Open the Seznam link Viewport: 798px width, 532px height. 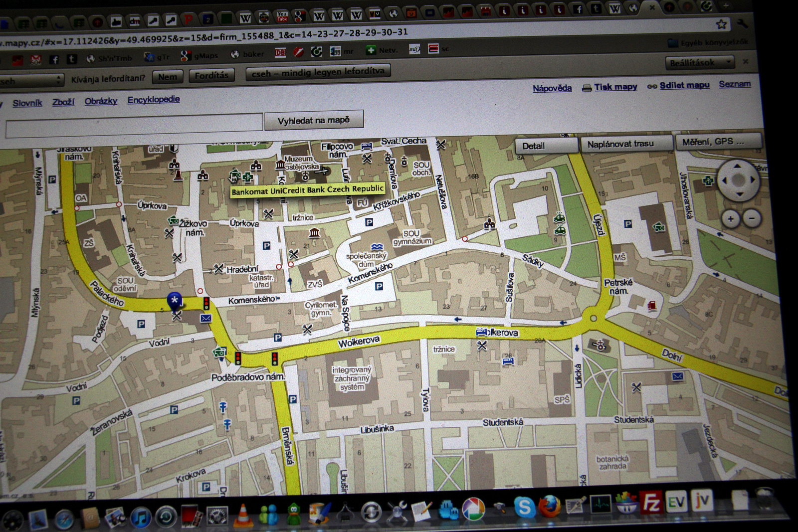735,84
